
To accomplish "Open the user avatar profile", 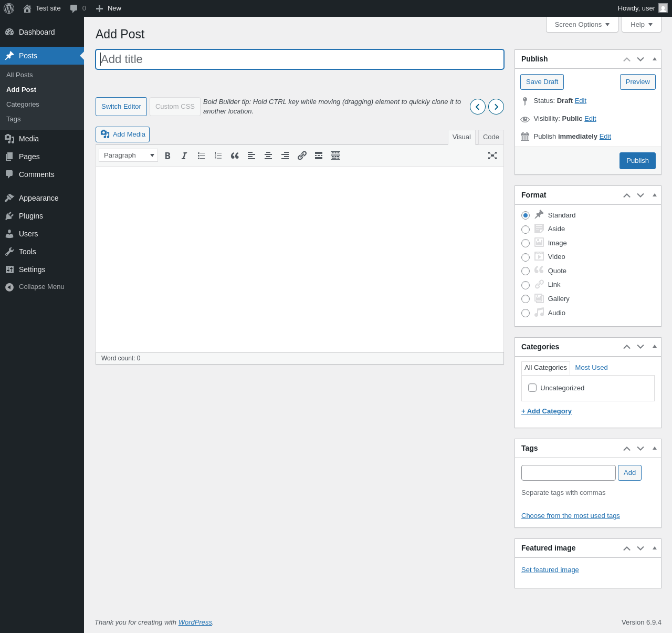I will [x=663, y=8].
